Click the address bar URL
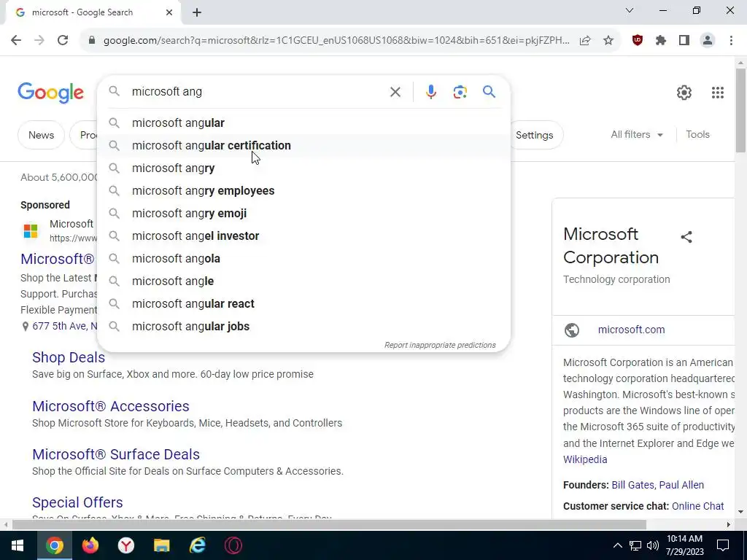Screen dimensions: 747x560 tap(336, 41)
